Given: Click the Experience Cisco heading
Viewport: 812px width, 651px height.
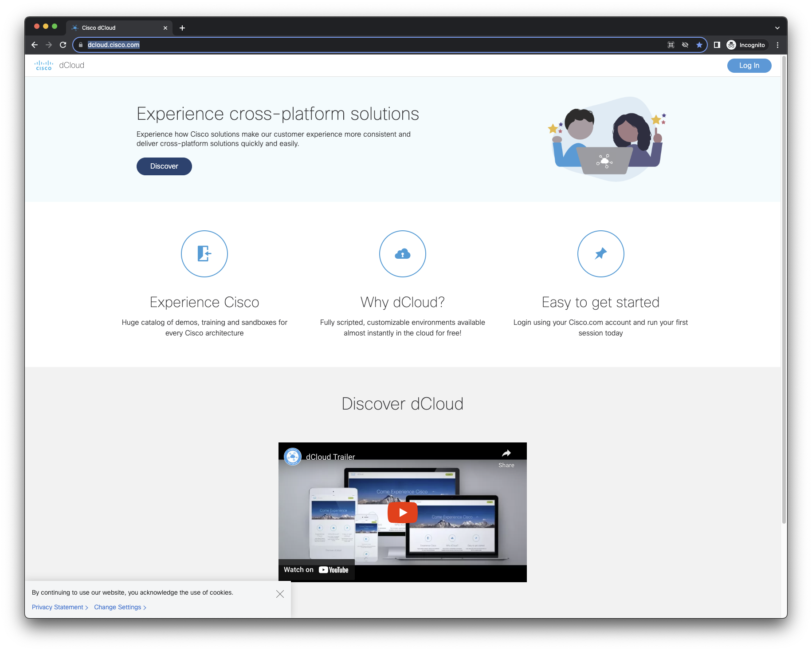Looking at the screenshot, I should click(204, 302).
